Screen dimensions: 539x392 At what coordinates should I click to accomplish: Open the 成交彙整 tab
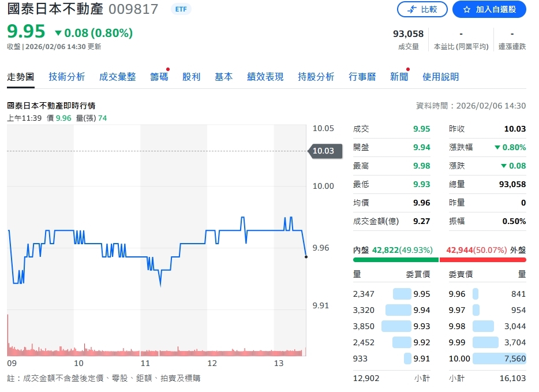click(117, 76)
